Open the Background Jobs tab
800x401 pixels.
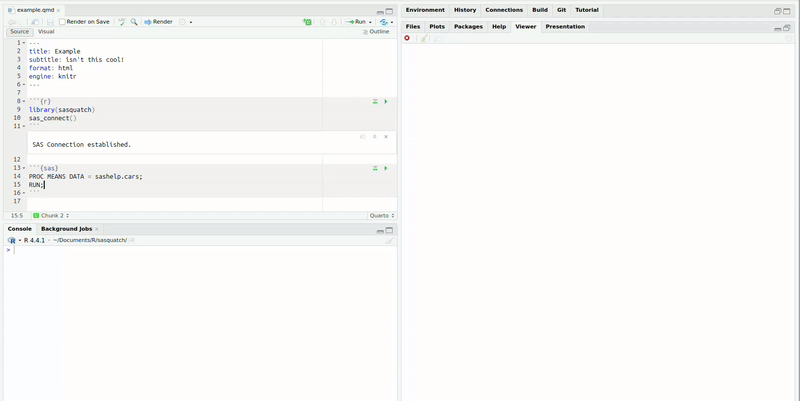click(x=66, y=229)
